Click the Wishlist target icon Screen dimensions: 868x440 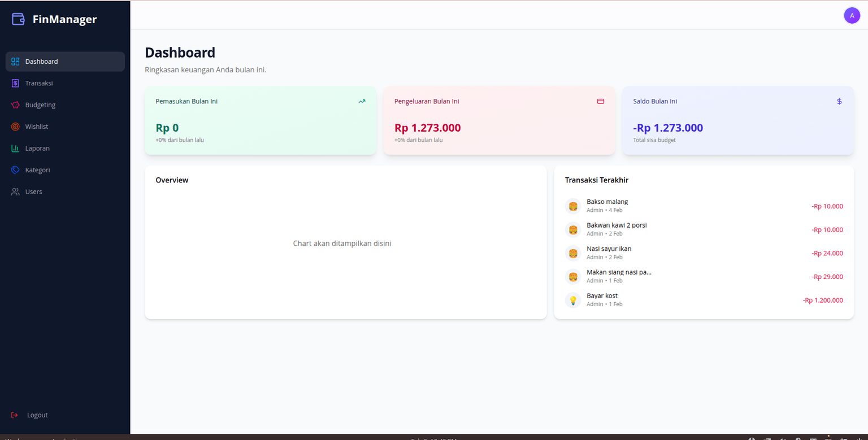[15, 127]
